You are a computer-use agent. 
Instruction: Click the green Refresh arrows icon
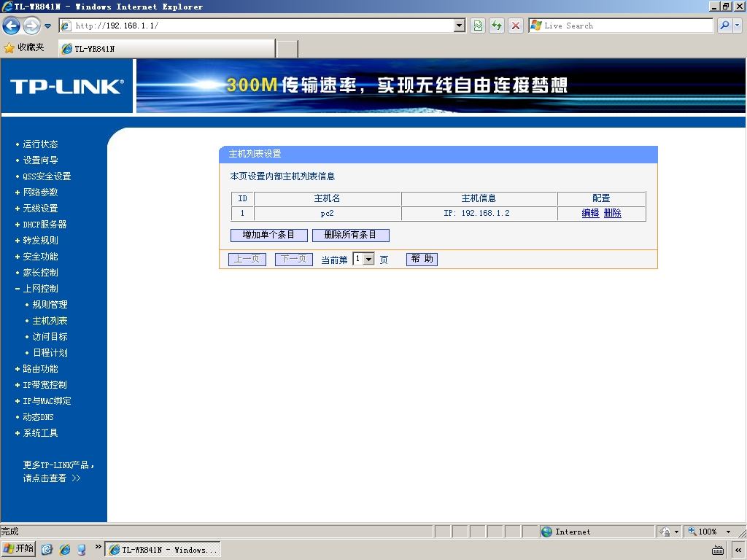tap(497, 26)
